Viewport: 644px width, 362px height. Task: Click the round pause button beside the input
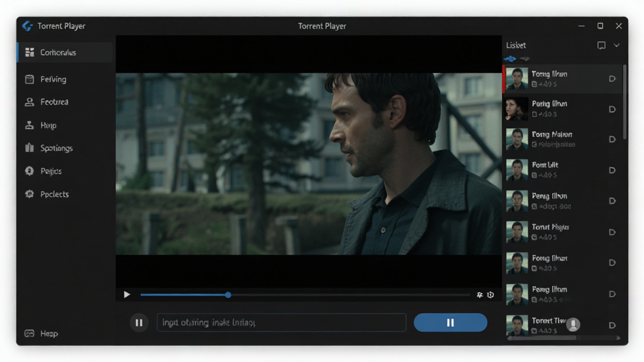pos(139,322)
